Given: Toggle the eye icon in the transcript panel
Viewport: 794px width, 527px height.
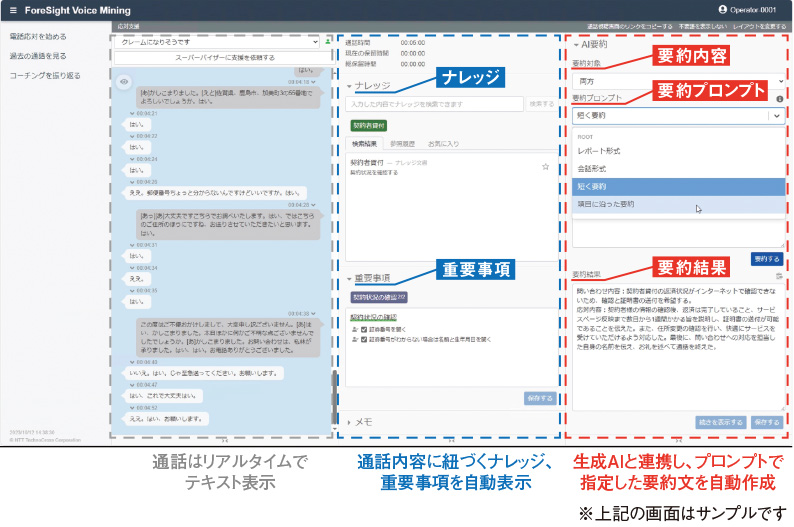Looking at the screenshot, I should coord(124,82).
